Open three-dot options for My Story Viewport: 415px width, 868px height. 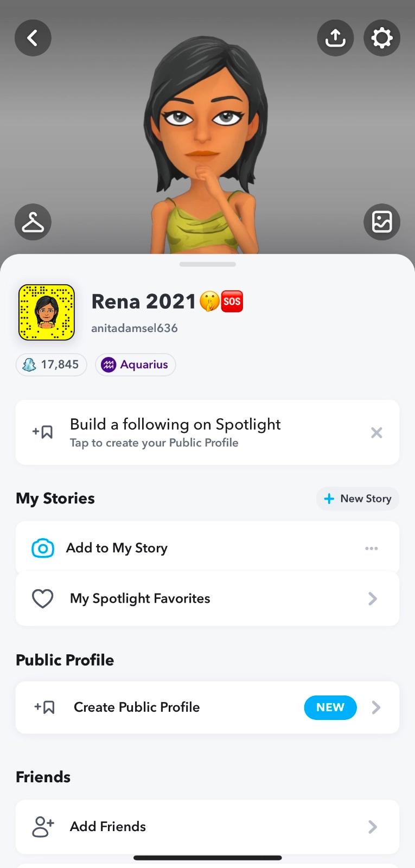coord(372,548)
